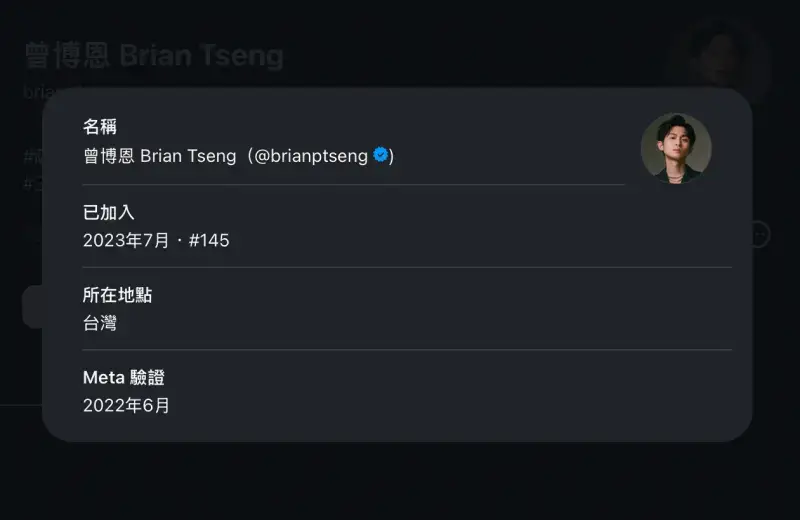Click the 已加入 section label

tap(108, 212)
